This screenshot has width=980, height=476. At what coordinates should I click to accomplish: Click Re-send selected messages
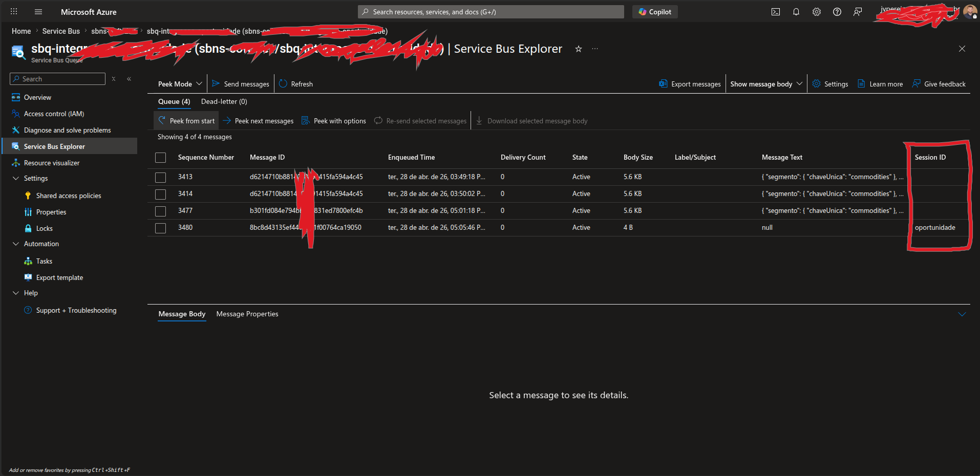click(x=420, y=121)
